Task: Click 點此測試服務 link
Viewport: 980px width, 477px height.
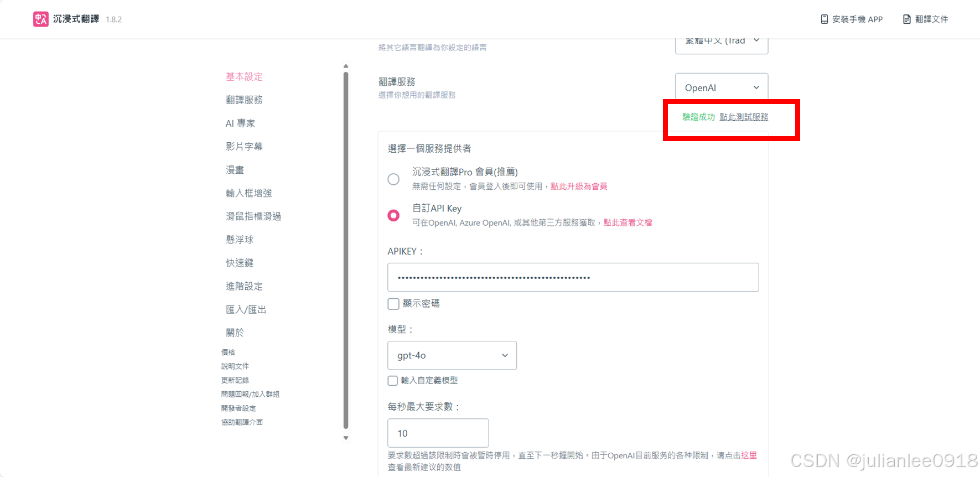Action: (744, 117)
